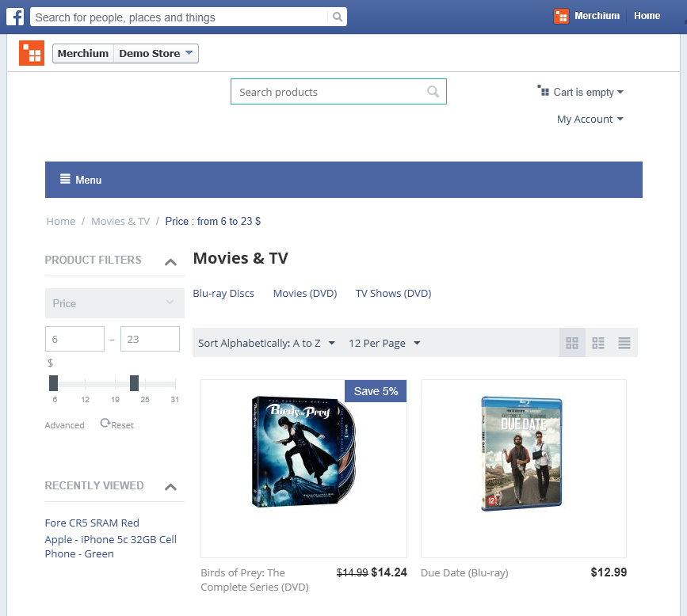Viewport: 687px width, 616px height.
Task: Click the Save 5% badge
Action: coord(376,391)
